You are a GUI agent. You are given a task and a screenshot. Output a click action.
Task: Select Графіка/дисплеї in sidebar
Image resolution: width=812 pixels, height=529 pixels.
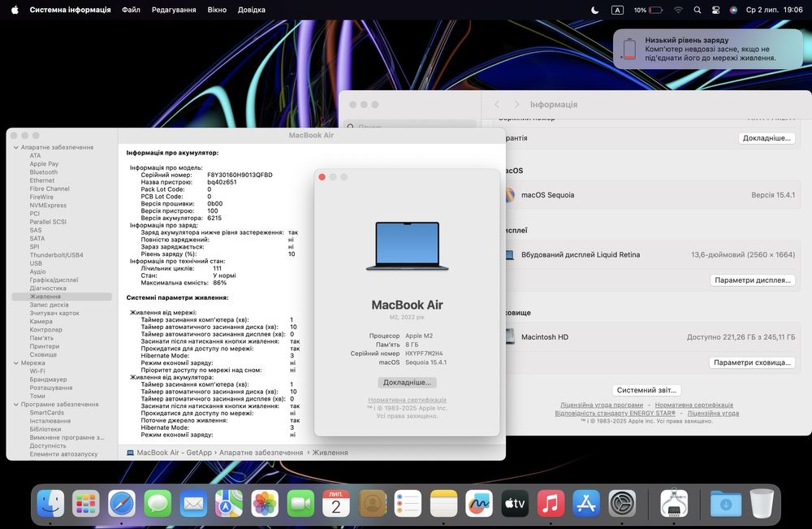click(54, 280)
